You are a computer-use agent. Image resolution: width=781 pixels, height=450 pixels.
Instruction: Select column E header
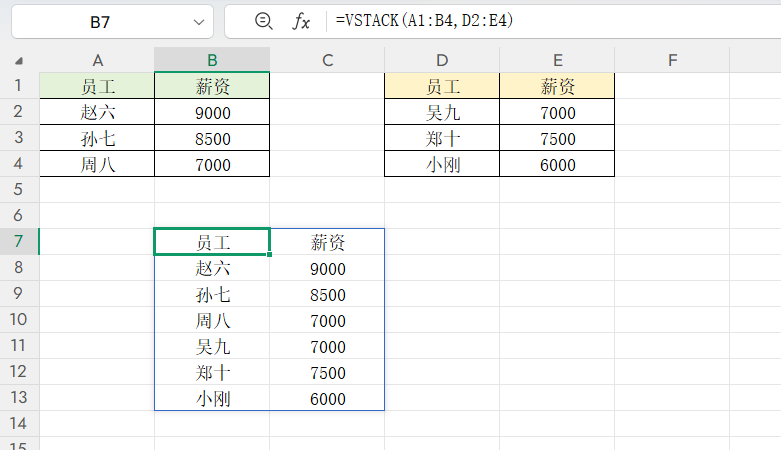[x=557, y=60]
